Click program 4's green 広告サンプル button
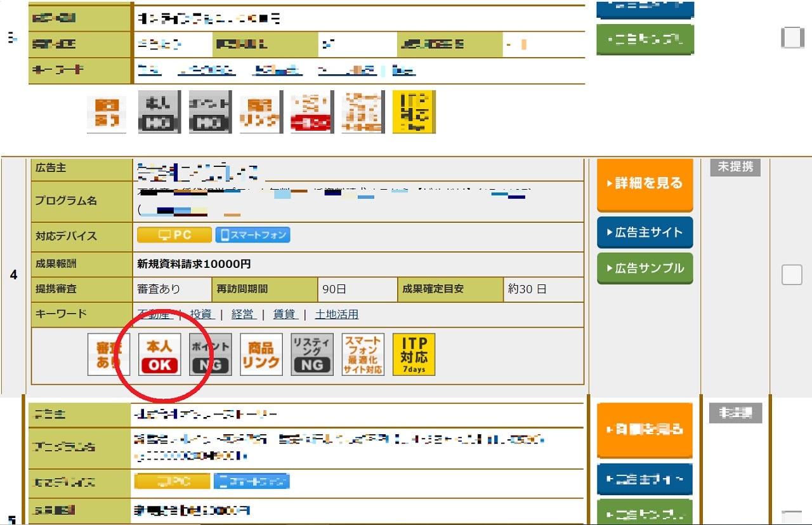The height and width of the screenshot is (525, 812). pyautogui.click(x=645, y=268)
